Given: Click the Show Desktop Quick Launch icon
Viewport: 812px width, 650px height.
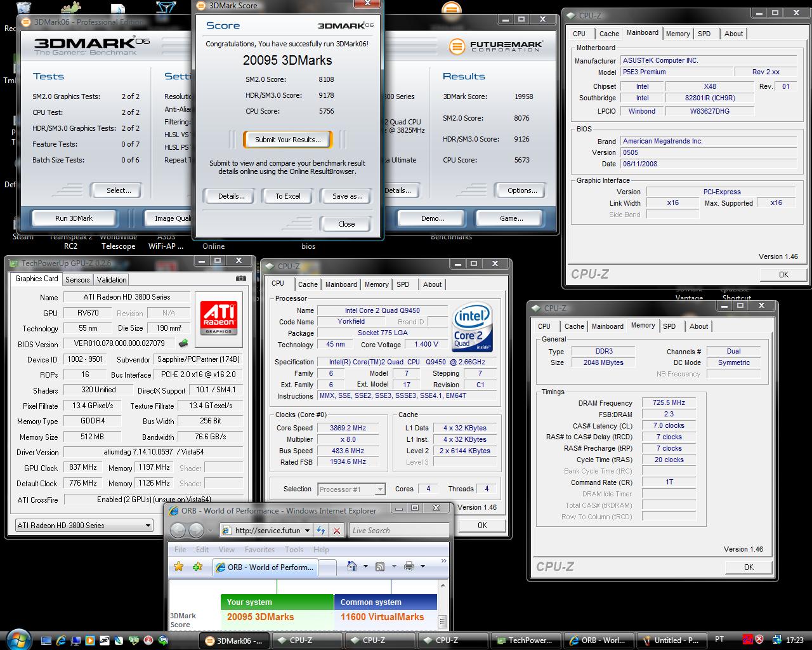Looking at the screenshot, I should [48, 640].
